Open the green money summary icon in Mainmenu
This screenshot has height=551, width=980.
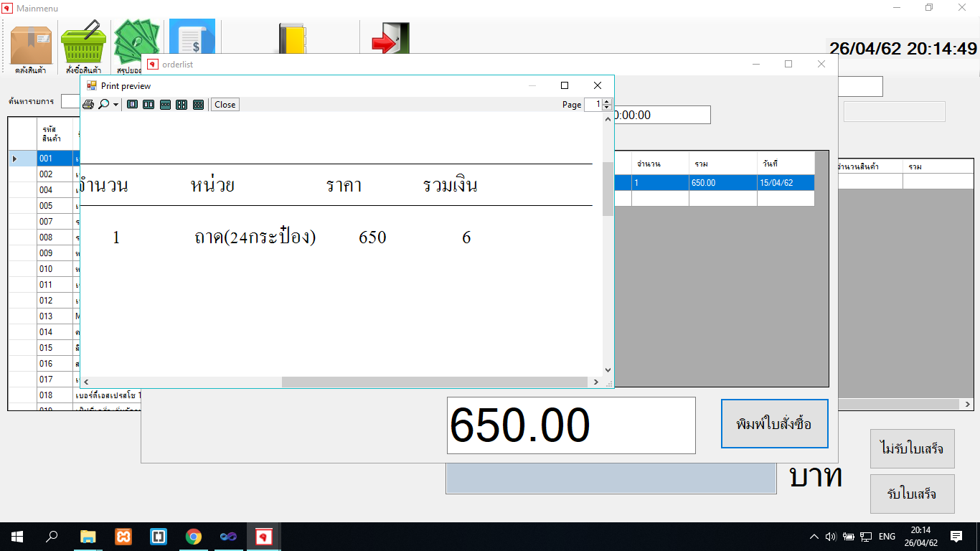(x=136, y=42)
